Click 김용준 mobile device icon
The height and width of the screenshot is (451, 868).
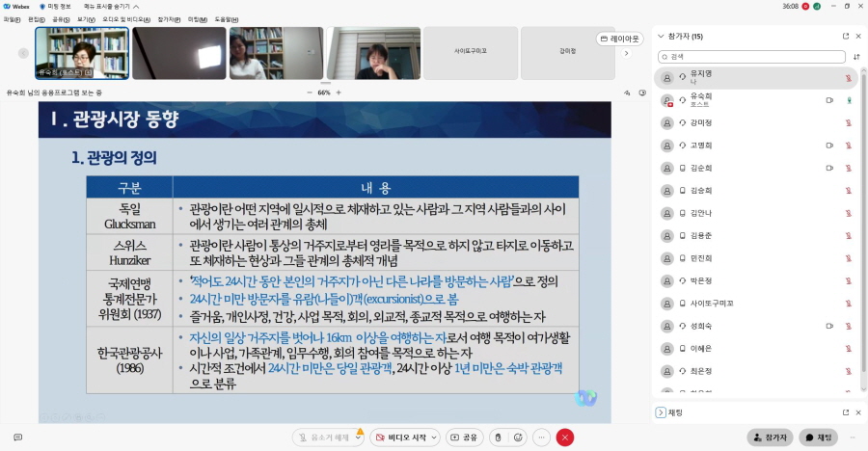click(683, 236)
